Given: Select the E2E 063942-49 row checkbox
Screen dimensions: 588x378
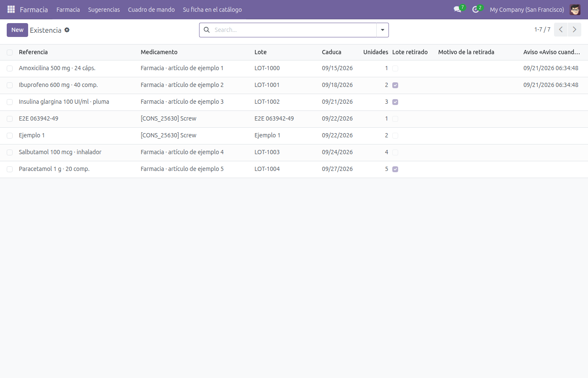Looking at the screenshot, I should pyautogui.click(x=10, y=119).
